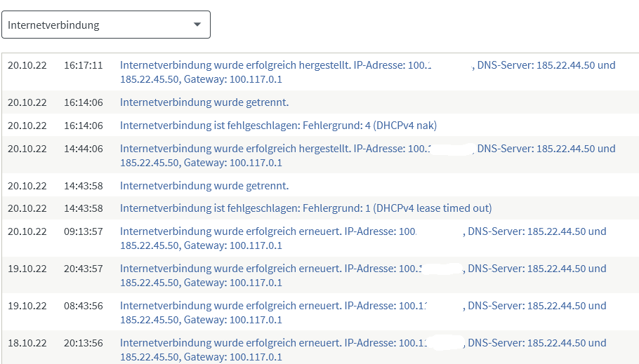Click the 14:43:58 timestamp of lease timeout row
This screenshot has width=639, height=364.
pos(83,208)
